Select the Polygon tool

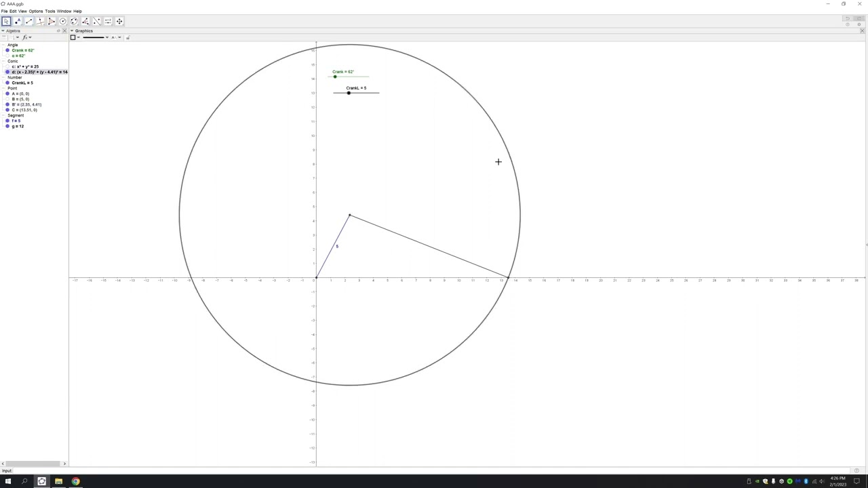pos(52,21)
